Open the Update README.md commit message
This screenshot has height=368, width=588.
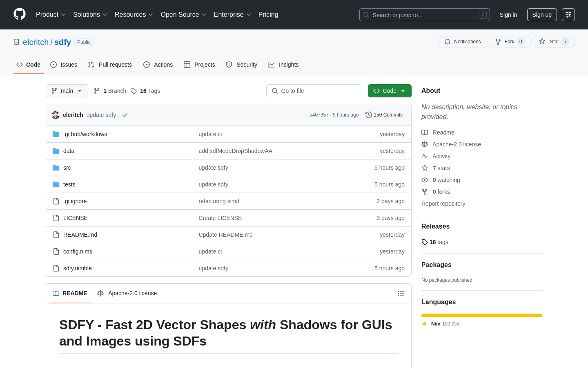click(x=226, y=235)
